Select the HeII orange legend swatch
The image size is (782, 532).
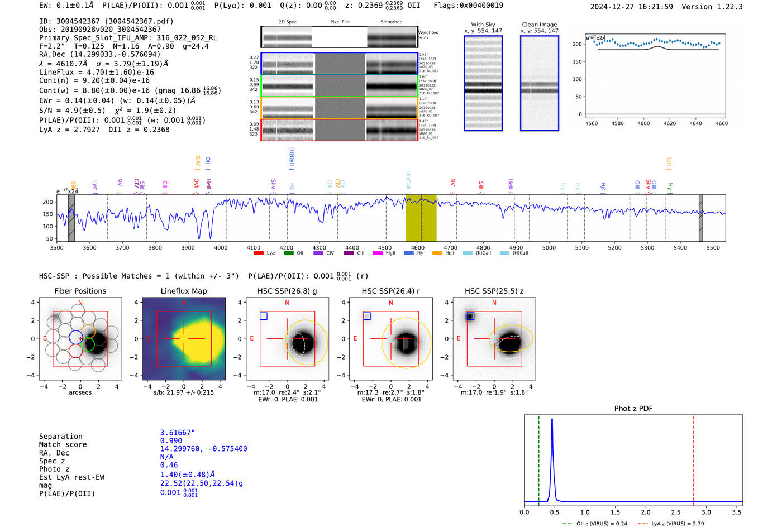pos(437,253)
